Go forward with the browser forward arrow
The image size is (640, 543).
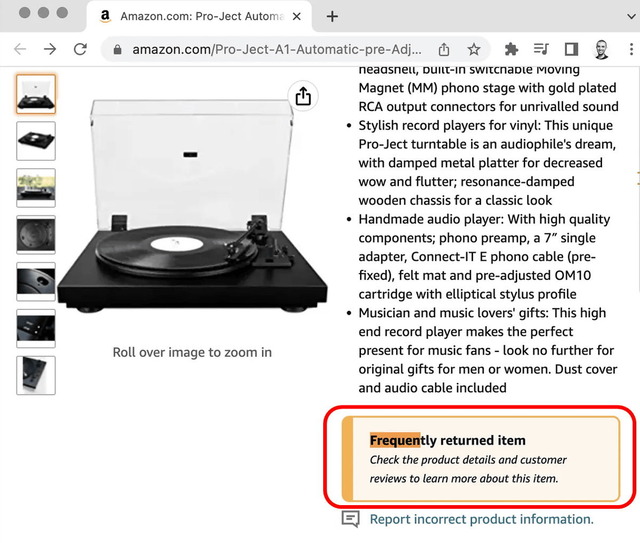[x=50, y=49]
